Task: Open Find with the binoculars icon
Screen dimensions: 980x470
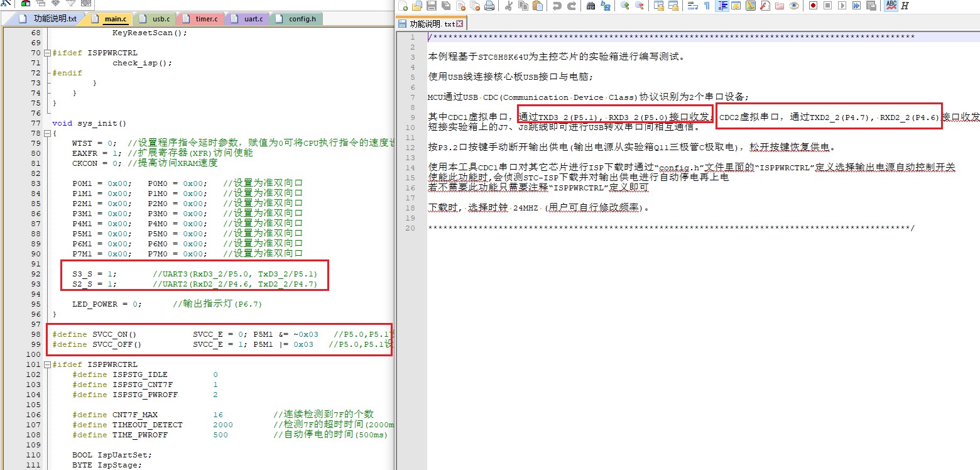Action: pos(591,6)
